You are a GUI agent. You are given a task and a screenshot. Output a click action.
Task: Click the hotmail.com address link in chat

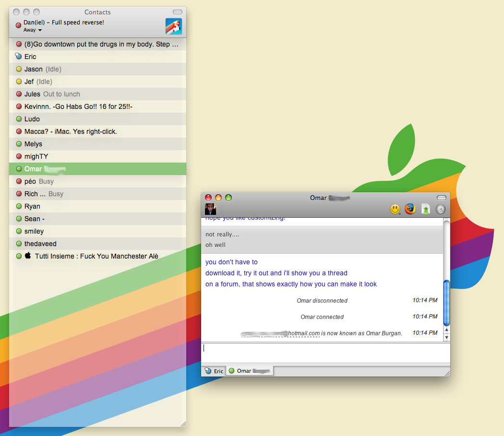pos(280,333)
